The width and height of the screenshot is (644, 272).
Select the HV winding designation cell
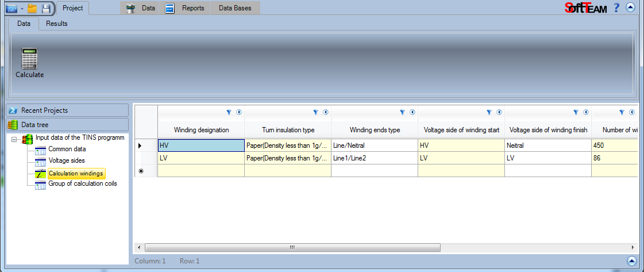(201, 145)
